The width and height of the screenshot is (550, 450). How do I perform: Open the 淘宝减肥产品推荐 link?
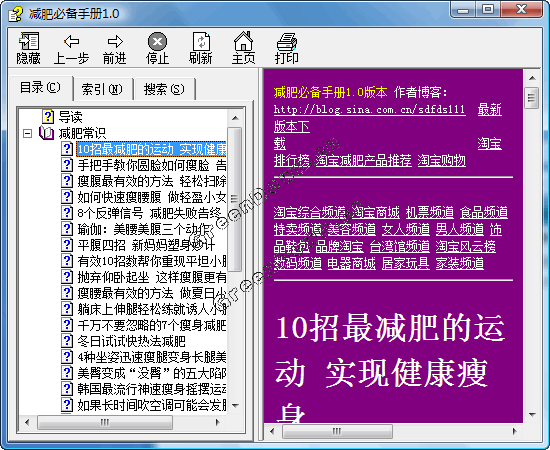click(363, 161)
